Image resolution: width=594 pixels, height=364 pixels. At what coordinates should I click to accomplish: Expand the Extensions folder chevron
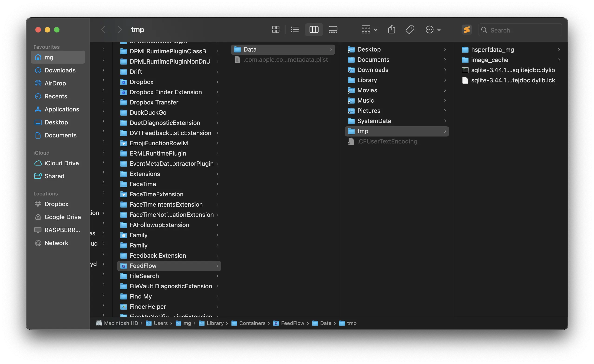(x=217, y=174)
